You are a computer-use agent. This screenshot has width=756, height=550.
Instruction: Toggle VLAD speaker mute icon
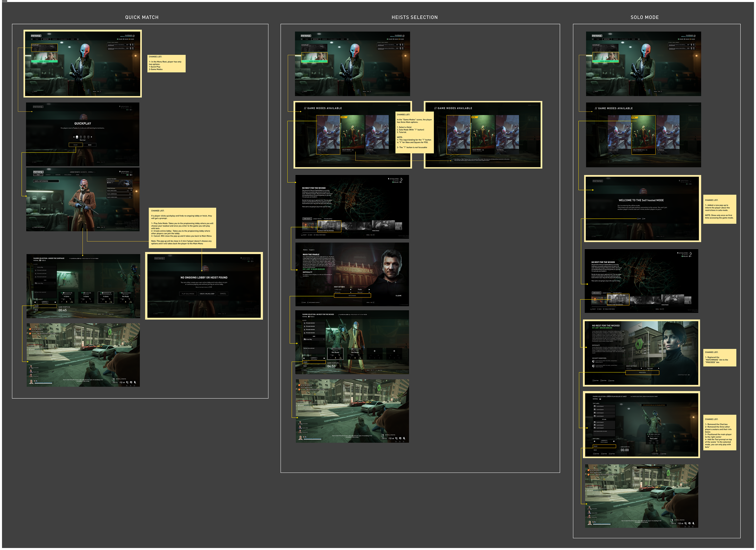tap(400, 295)
